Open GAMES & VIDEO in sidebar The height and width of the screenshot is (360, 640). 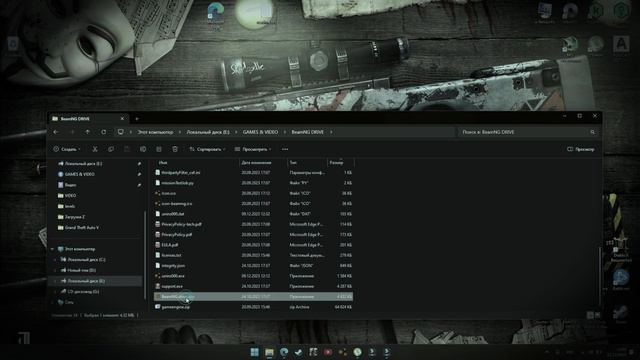click(79, 174)
